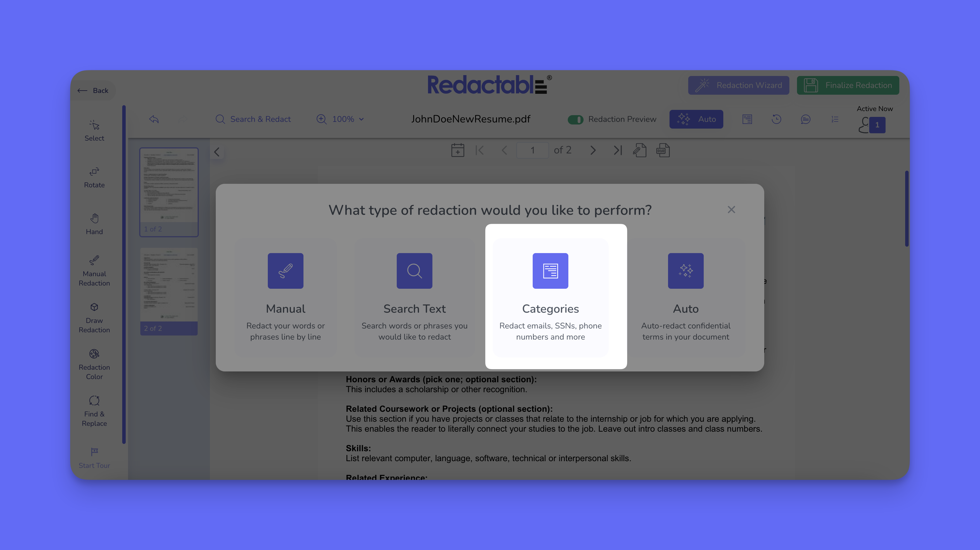The width and height of the screenshot is (980, 550).
Task: Click the Redaction Wizard button
Action: [x=739, y=85]
